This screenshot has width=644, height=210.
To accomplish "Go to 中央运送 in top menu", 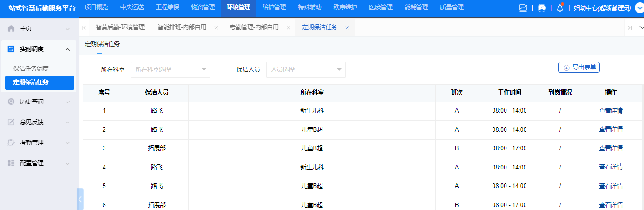I will pyautogui.click(x=132, y=7).
